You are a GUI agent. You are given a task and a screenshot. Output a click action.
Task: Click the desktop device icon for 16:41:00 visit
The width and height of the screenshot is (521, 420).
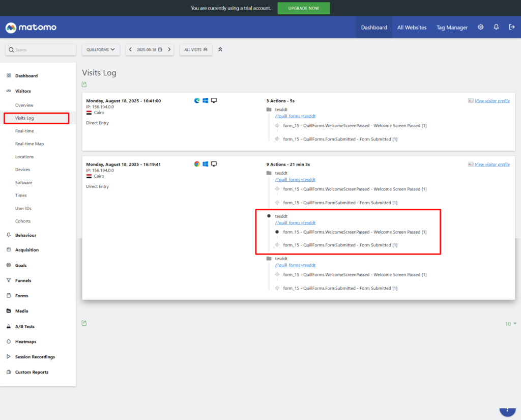coord(214,100)
